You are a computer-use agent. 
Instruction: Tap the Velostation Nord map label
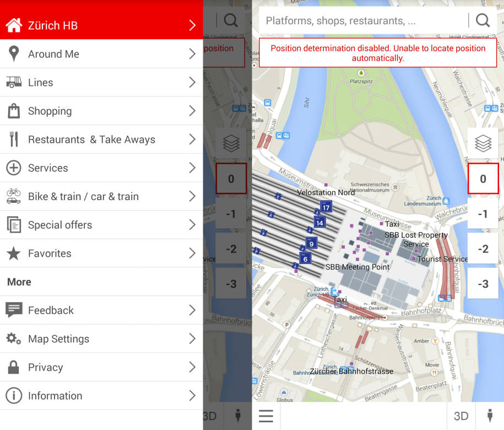(x=326, y=192)
